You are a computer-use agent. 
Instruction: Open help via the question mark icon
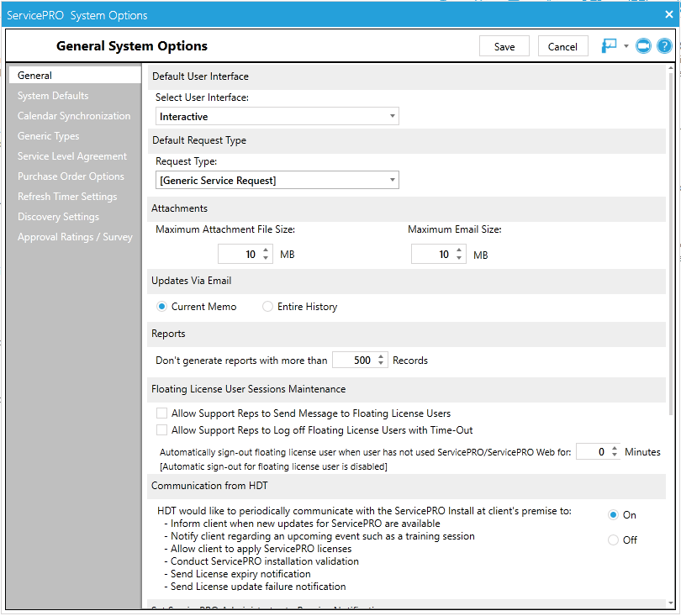click(664, 45)
